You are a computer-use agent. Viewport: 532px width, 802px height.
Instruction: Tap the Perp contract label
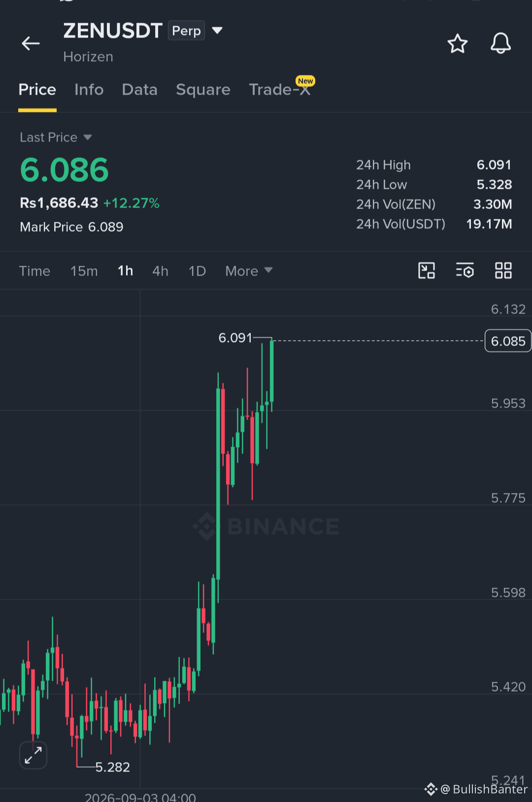pyautogui.click(x=186, y=31)
